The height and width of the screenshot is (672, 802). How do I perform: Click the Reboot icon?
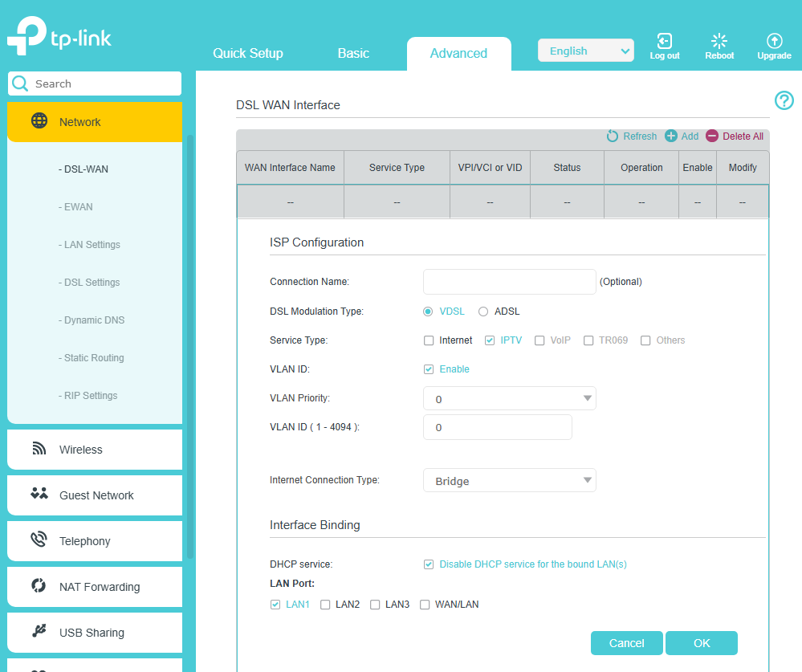click(719, 41)
